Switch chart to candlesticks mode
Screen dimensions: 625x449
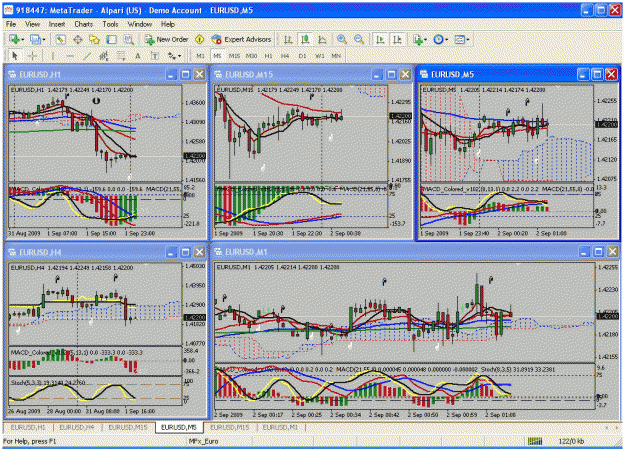(305, 39)
